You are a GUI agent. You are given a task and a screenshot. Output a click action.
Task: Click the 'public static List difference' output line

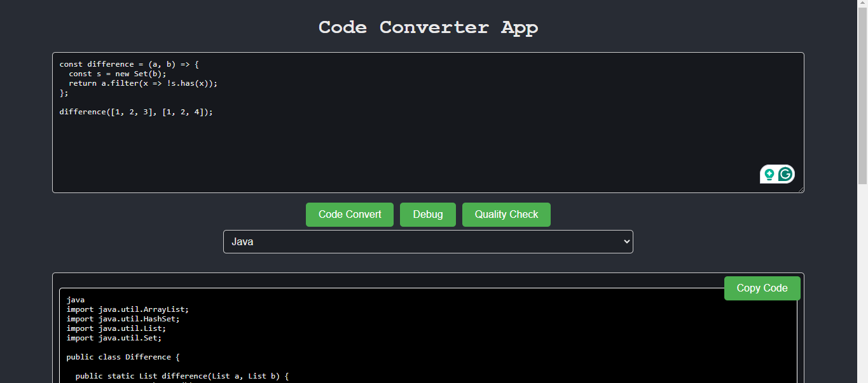[181, 376]
